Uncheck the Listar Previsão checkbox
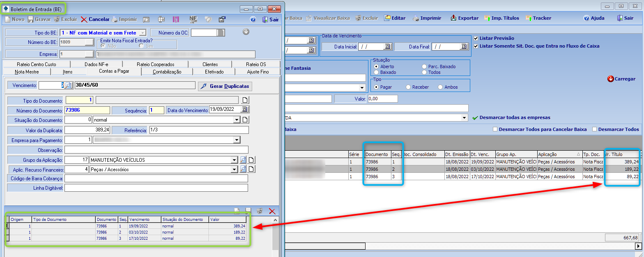This screenshot has height=257, width=644. pos(476,38)
